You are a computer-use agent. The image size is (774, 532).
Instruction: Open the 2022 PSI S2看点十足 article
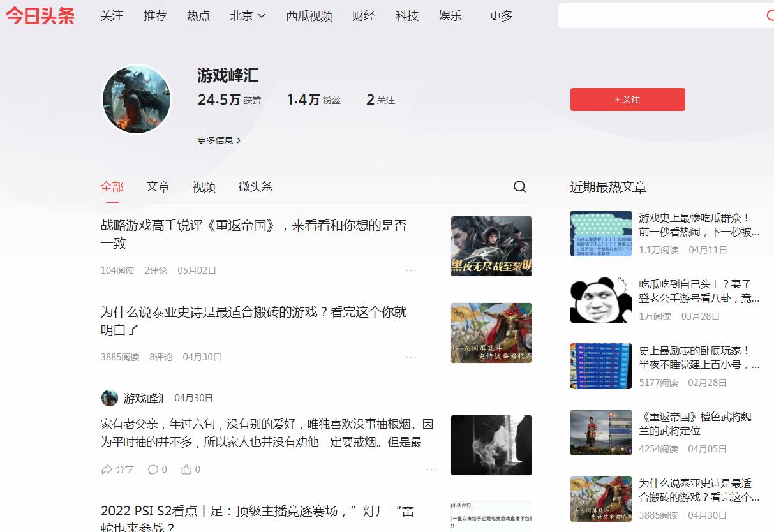pyautogui.click(x=258, y=519)
